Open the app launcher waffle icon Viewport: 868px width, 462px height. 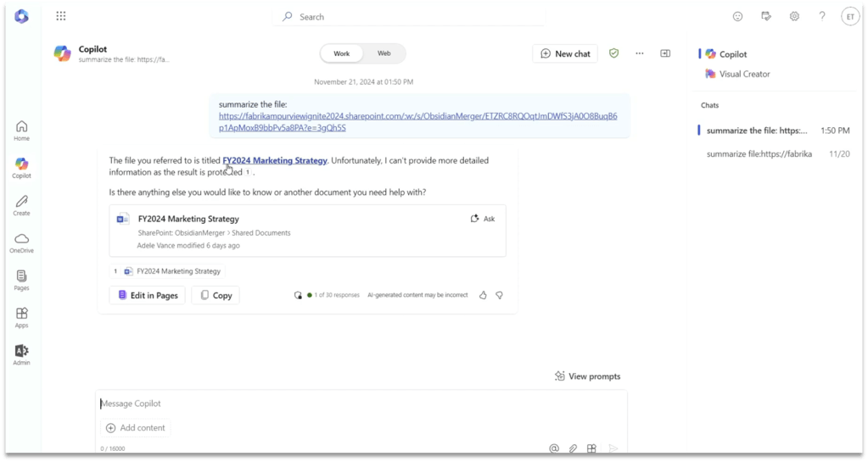[61, 16]
